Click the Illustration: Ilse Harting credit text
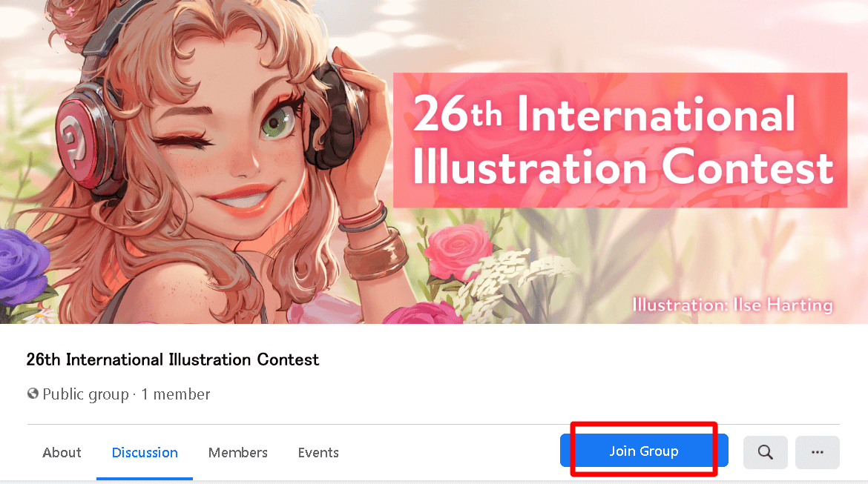Screen dimensions: 868x484 click(x=732, y=305)
